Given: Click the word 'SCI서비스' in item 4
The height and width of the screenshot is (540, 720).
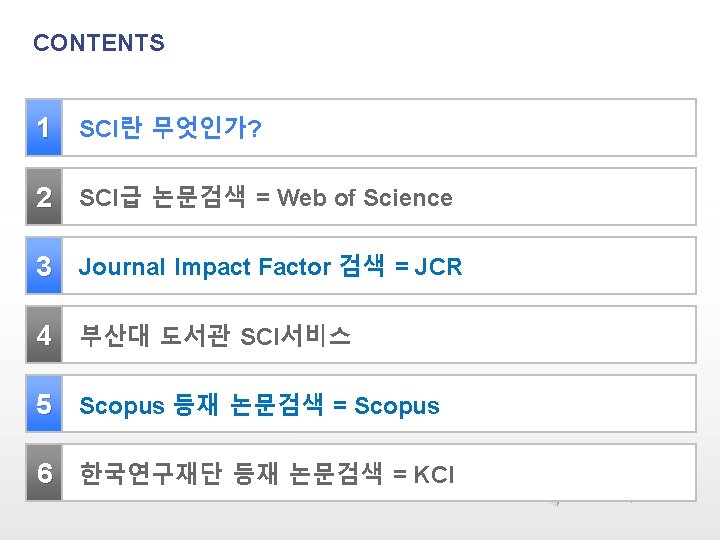Looking at the screenshot, I should [x=296, y=336].
